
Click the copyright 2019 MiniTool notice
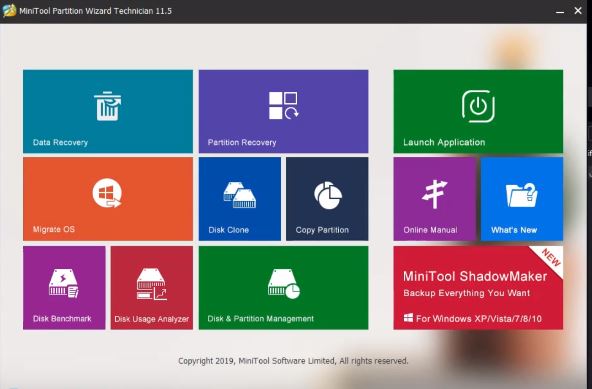(x=293, y=361)
